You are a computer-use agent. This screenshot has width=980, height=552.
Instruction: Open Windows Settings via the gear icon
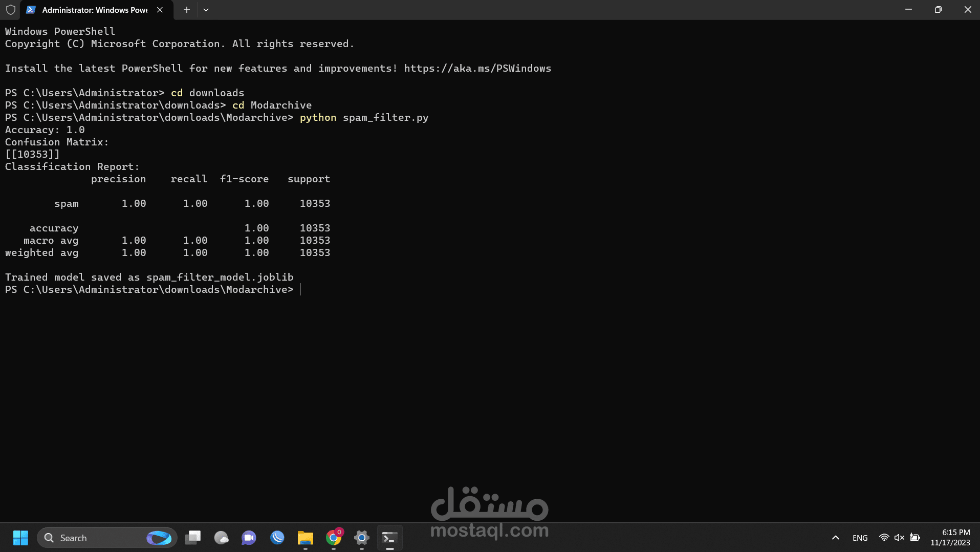pos(362,538)
